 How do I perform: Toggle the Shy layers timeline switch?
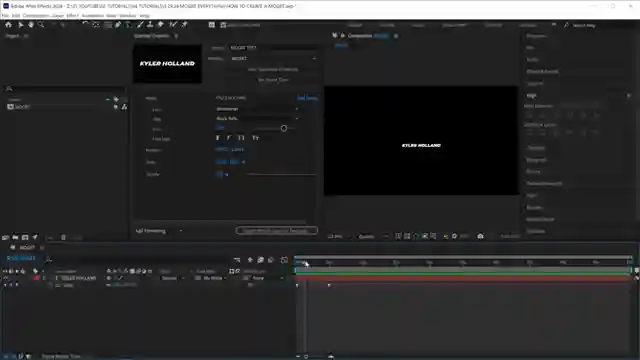[x=250, y=260]
